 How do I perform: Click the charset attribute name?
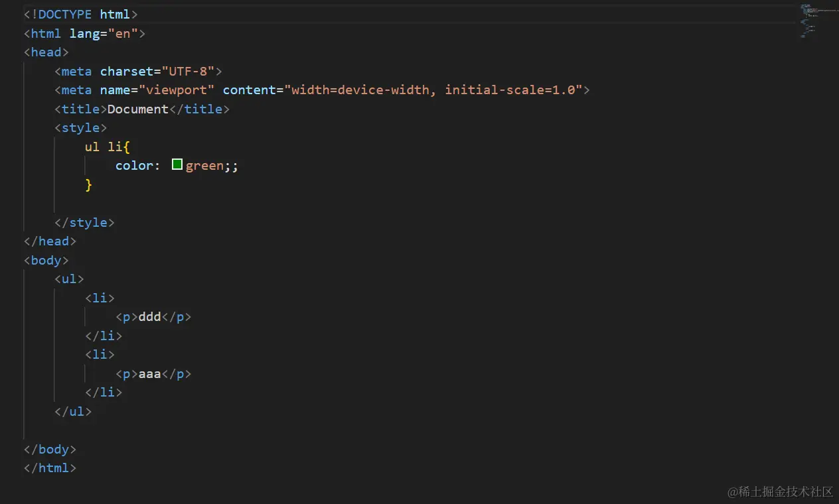click(127, 71)
